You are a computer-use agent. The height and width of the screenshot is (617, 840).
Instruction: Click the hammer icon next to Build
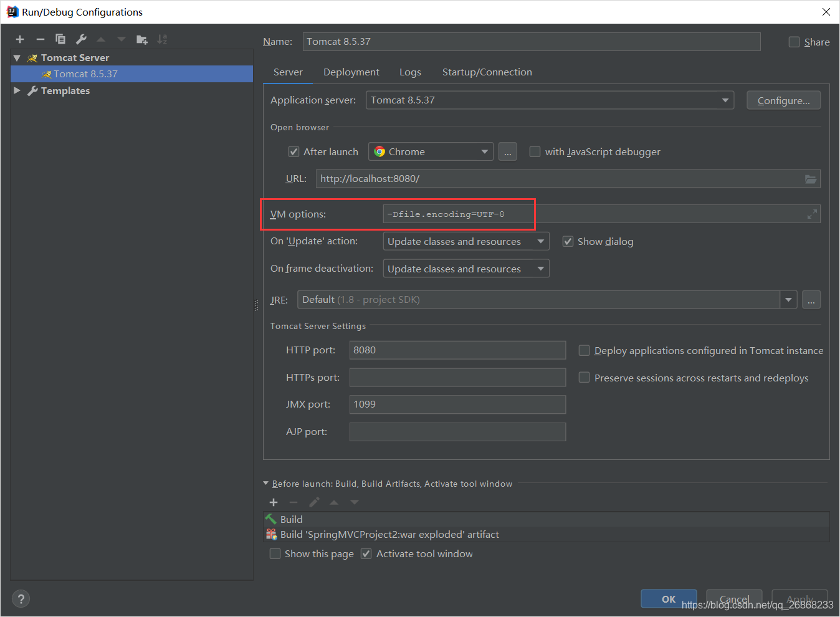pos(271,519)
